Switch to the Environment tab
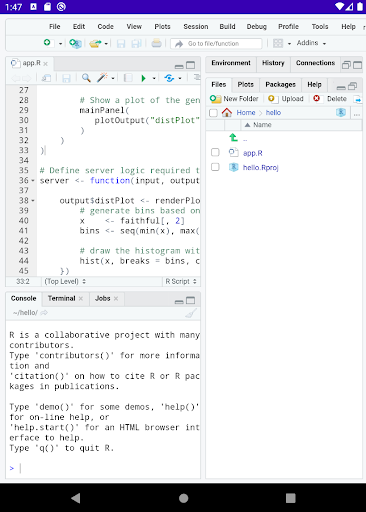Screen dimensions: 366x512 [x=231, y=63]
